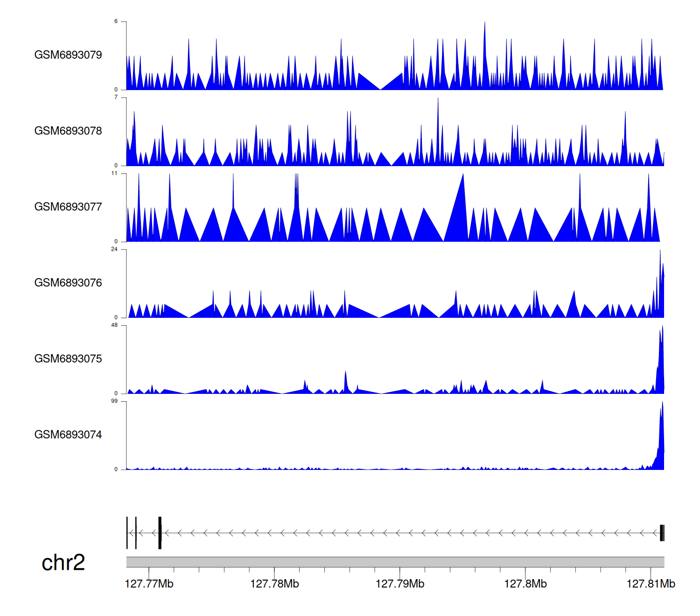
Task: Click the 127.81Mb axis tick label
Action: click(651, 584)
